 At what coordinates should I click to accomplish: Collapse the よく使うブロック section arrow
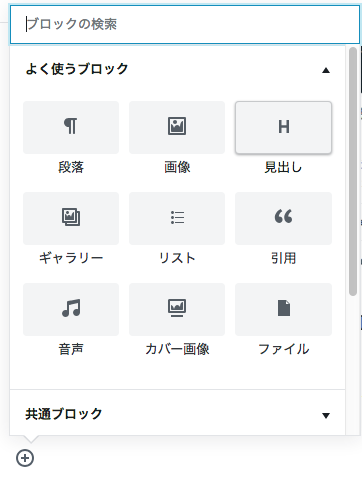point(326,70)
